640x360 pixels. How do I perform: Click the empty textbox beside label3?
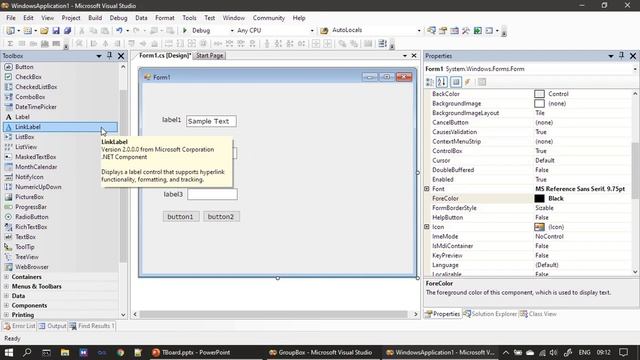pos(212,194)
